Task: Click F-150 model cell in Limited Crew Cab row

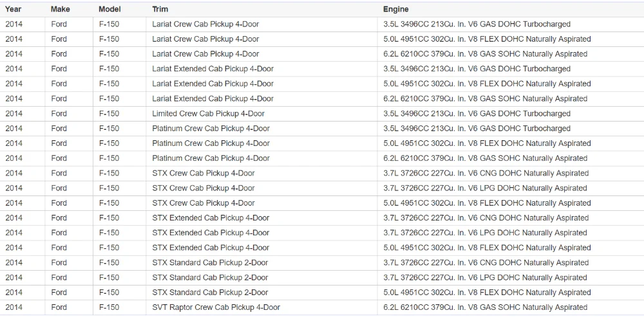Action: [109, 114]
